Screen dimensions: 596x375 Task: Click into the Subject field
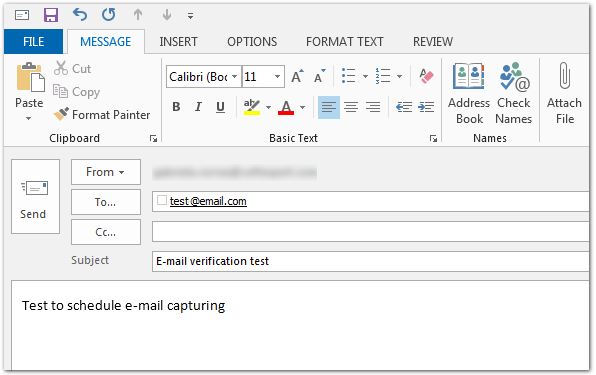371,261
